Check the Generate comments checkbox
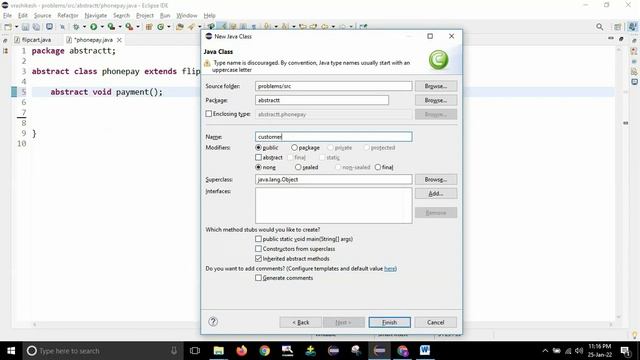This screenshot has width=640, height=360. coord(258,278)
